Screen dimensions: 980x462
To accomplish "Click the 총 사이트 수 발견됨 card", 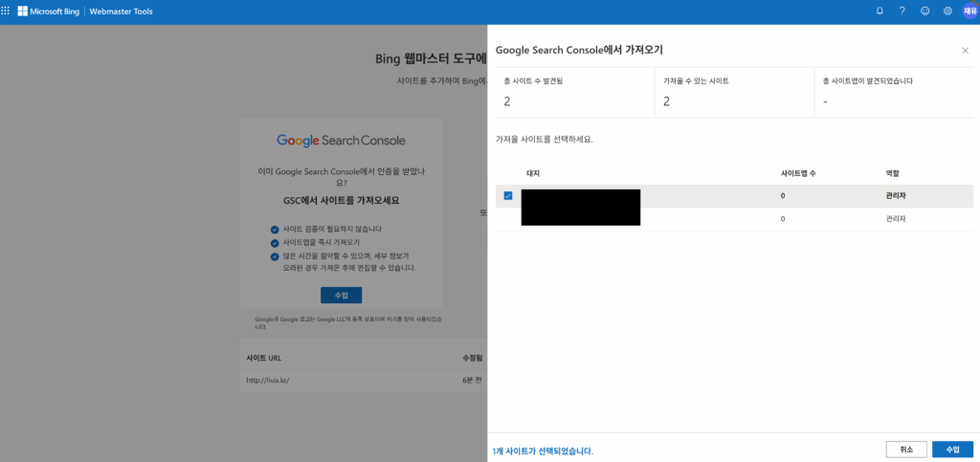I will 575,92.
